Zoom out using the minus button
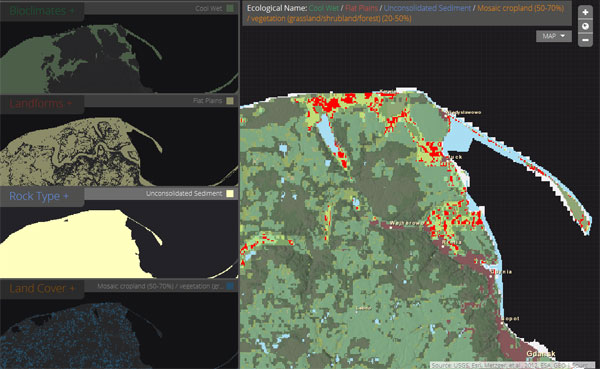 585,40
